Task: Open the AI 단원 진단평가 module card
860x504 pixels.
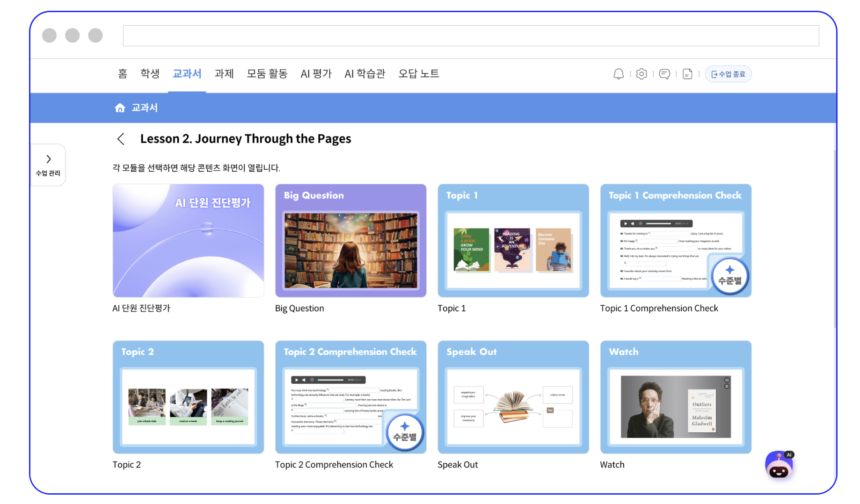Action: [188, 241]
